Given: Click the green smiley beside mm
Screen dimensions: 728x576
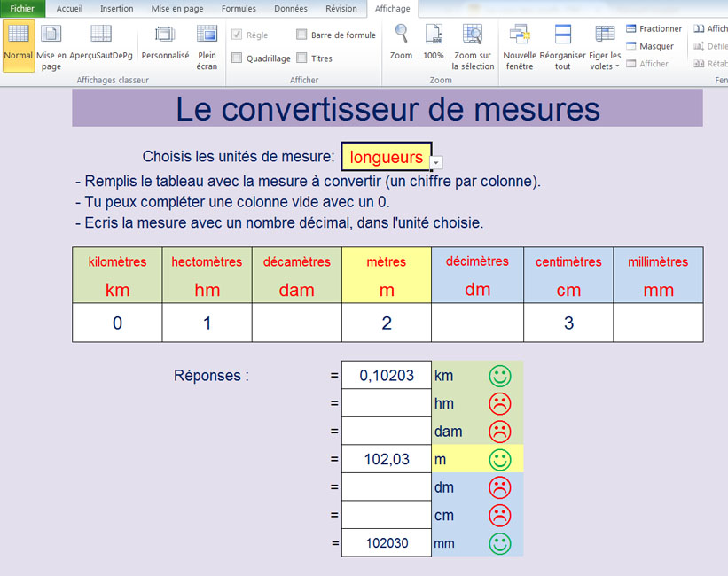Looking at the screenshot, I should pyautogui.click(x=500, y=543).
